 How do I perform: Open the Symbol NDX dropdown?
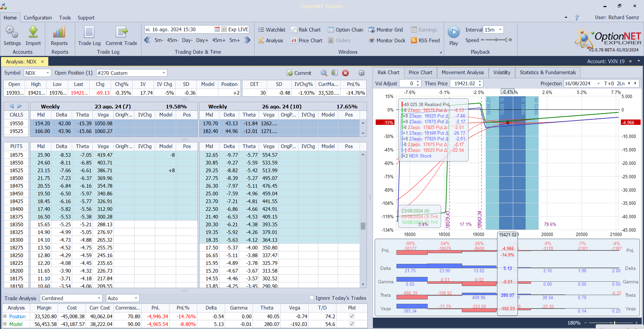pos(48,73)
